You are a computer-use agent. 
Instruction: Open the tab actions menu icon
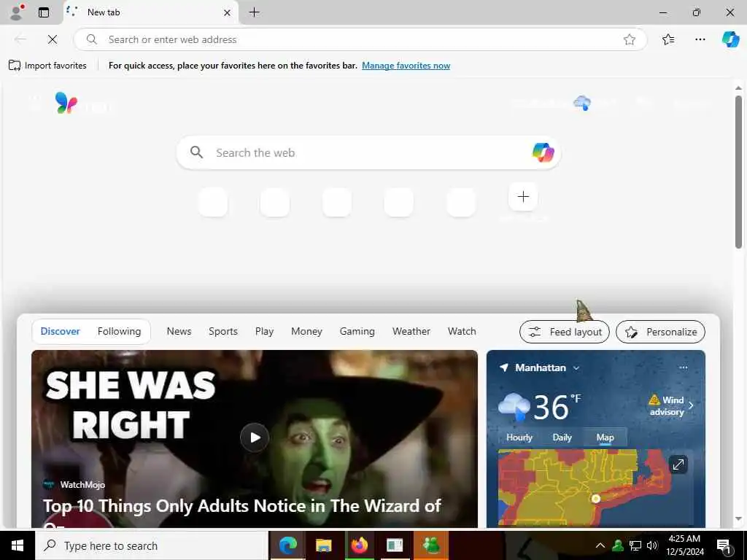pyautogui.click(x=44, y=12)
